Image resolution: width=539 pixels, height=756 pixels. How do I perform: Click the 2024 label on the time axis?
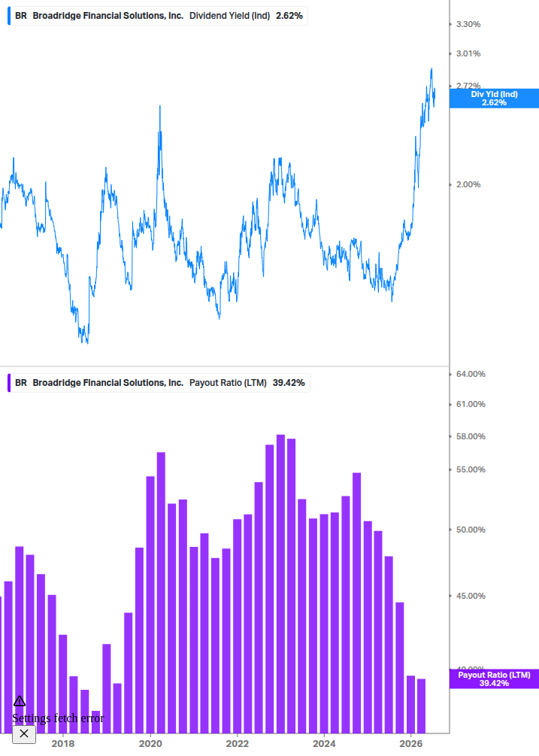point(324,743)
